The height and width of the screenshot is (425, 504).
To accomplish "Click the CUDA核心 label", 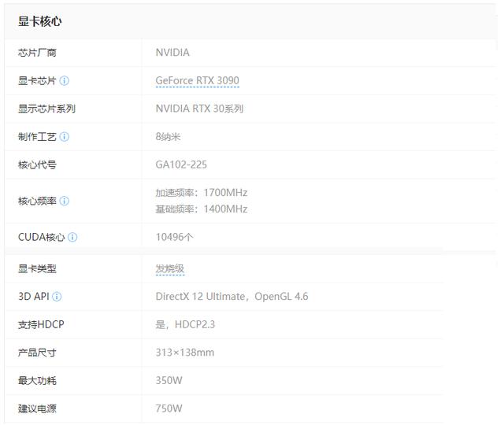I will click(x=42, y=237).
